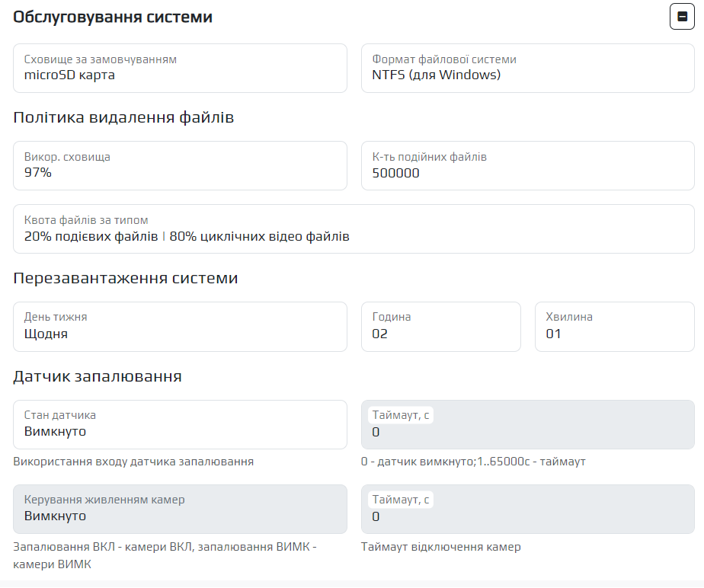Click the 0 - датчик вимкнено hint text
The image size is (704, 588).
coord(472,462)
